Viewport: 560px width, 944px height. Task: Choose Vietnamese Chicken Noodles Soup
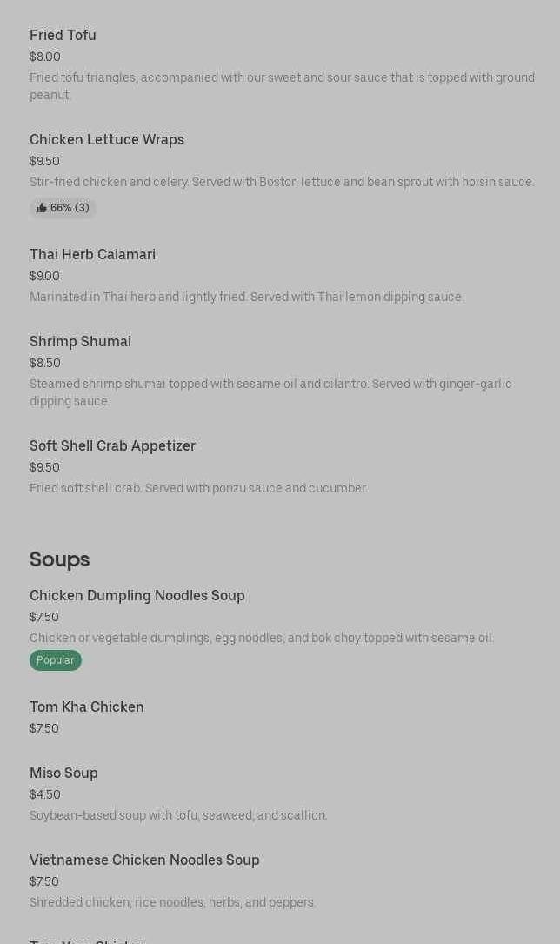coord(144,860)
